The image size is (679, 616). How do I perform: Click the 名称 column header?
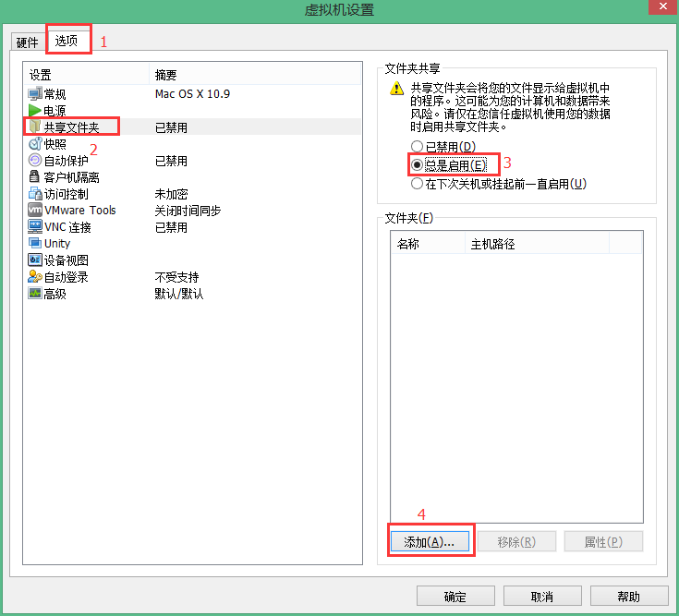pos(428,244)
